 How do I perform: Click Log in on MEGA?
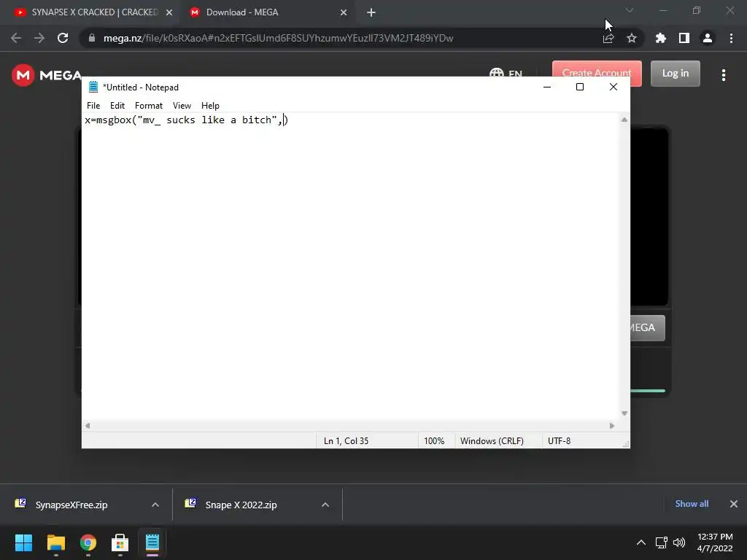[676, 74]
